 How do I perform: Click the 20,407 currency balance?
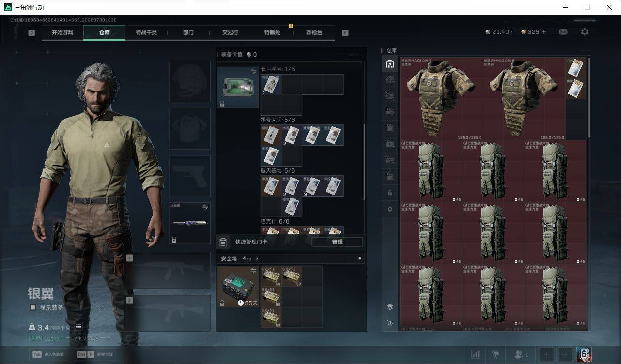coord(499,32)
